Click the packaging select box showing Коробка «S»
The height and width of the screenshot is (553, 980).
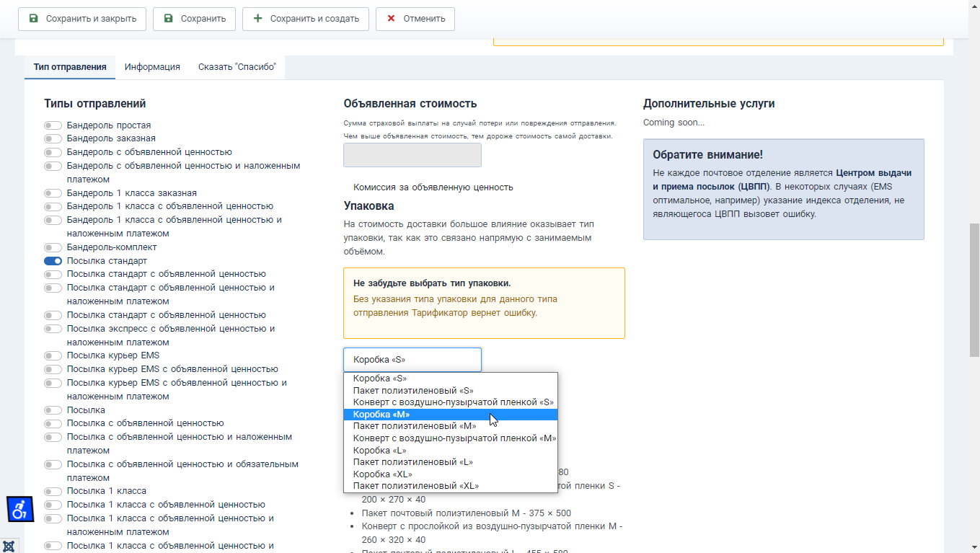point(412,360)
